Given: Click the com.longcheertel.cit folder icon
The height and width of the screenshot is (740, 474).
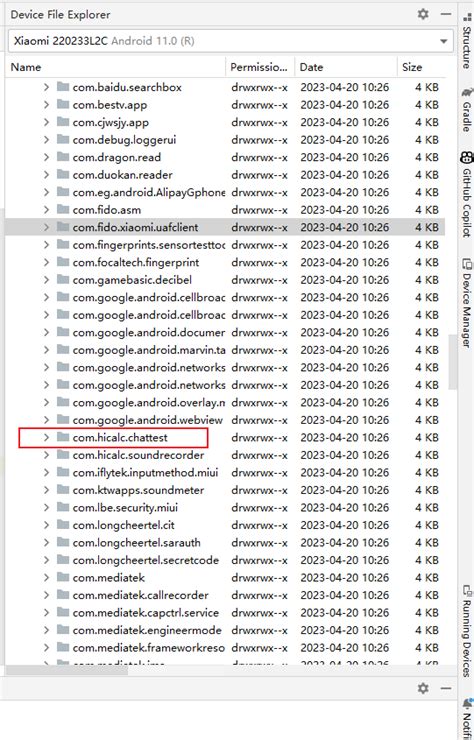Looking at the screenshot, I should pos(63,525).
